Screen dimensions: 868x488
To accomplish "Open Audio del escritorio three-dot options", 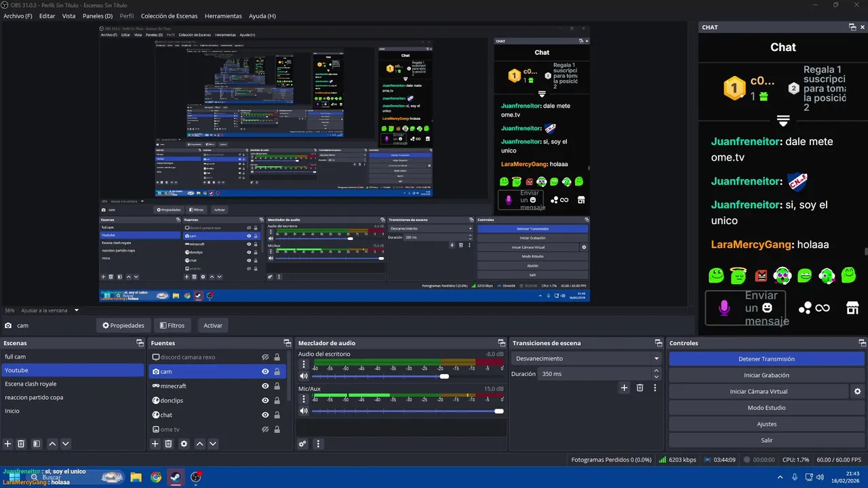I will 303,365.
